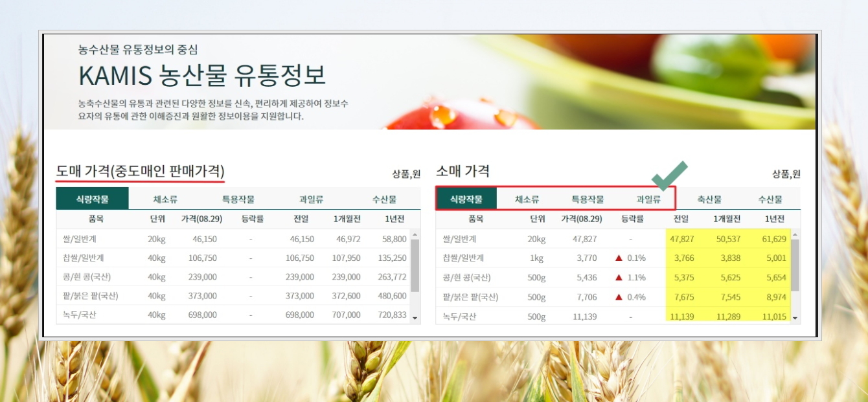
Task: Click the 480,600 value in wholesale table
Action: click(393, 296)
